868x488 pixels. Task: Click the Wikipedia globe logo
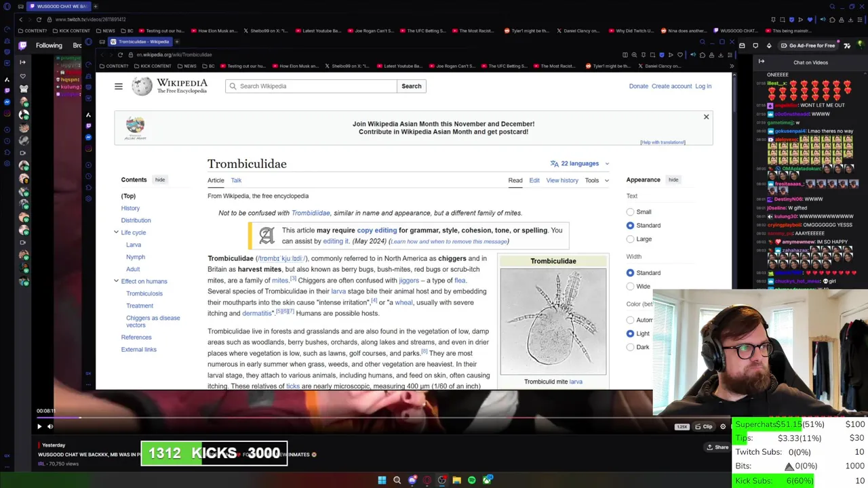[142, 86]
